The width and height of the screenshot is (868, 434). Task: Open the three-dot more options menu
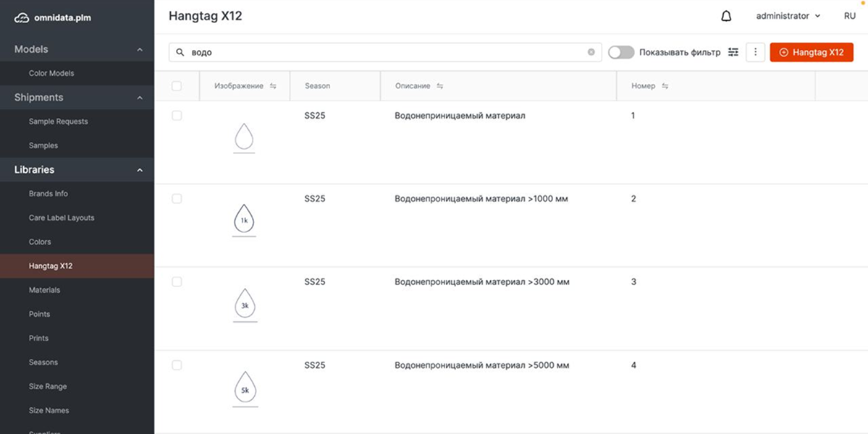755,52
